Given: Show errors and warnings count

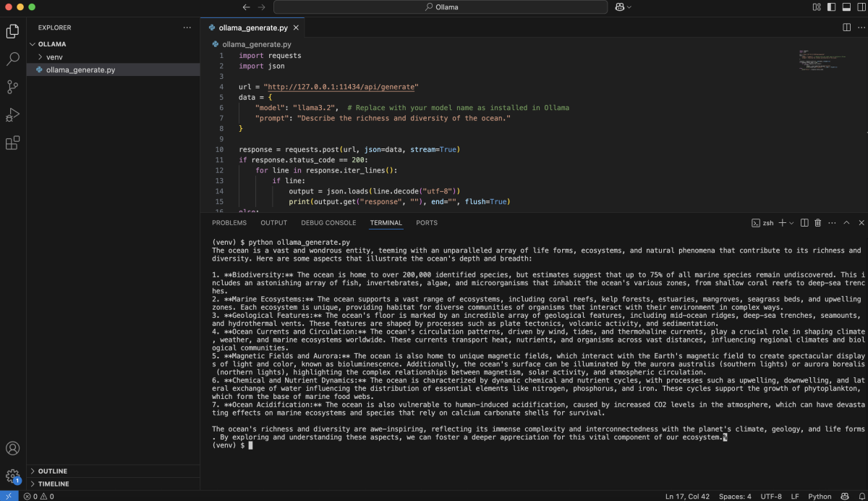Looking at the screenshot, I should point(38,496).
